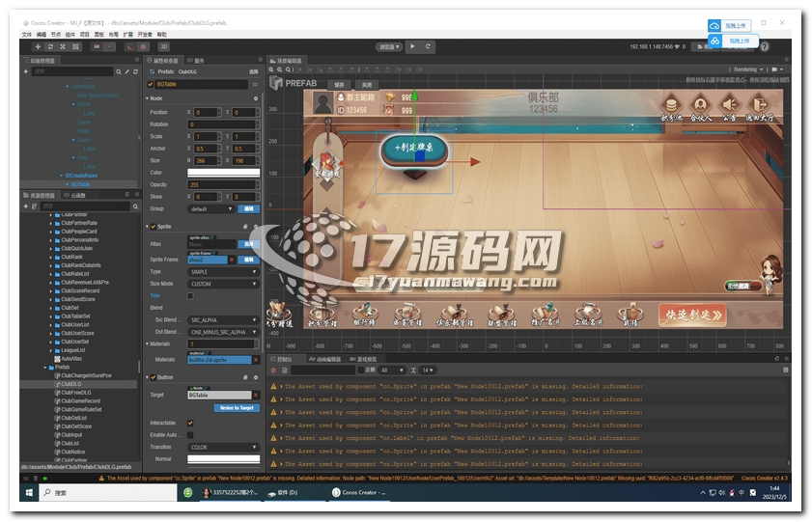The width and height of the screenshot is (812, 522).
Task: Switch to the animation editor tab
Action: 325,359
